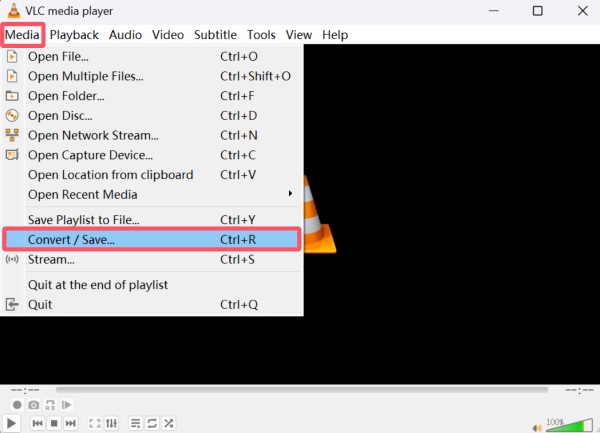Show extended settings equalizer icon
Screen dimensions: 600x433
pyautogui.click(x=112, y=424)
